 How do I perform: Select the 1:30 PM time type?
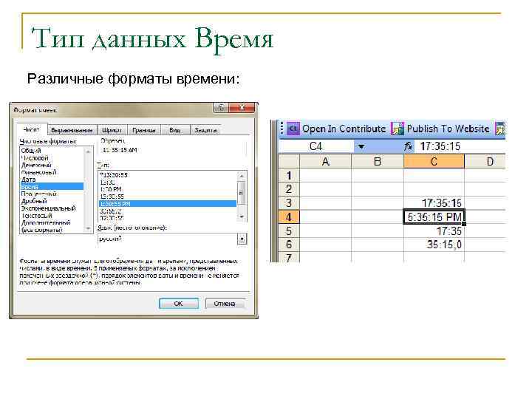tap(168, 189)
